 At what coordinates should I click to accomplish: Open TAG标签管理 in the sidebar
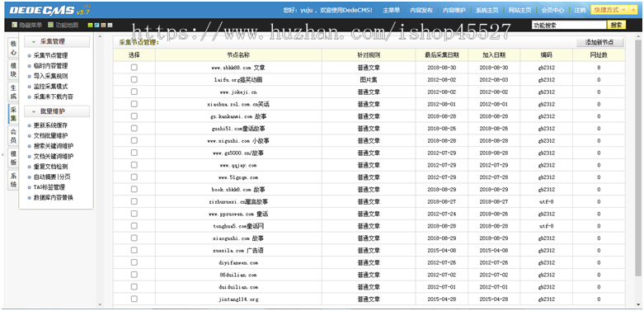tap(49, 187)
